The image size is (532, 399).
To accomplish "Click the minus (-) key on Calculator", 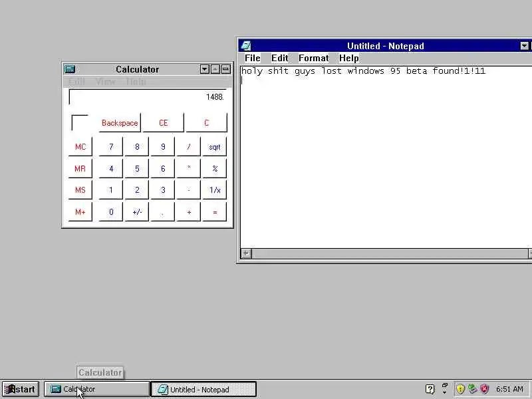I will point(189,190).
